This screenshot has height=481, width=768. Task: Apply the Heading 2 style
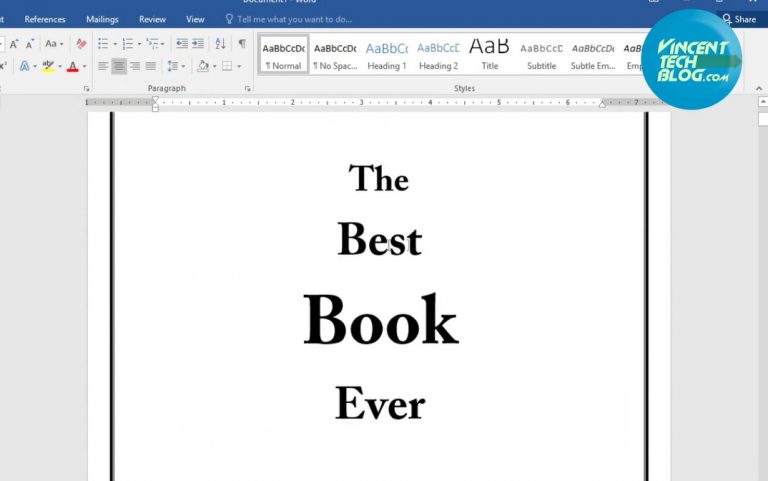[x=438, y=54]
